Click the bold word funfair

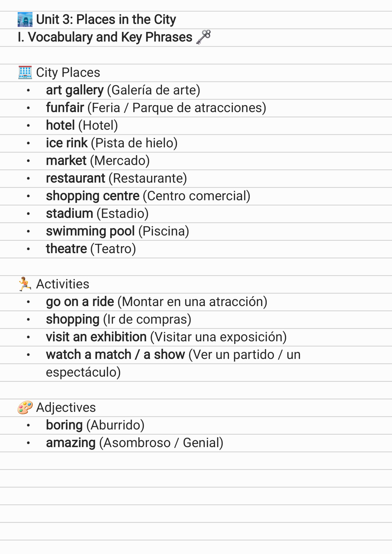[65, 107]
